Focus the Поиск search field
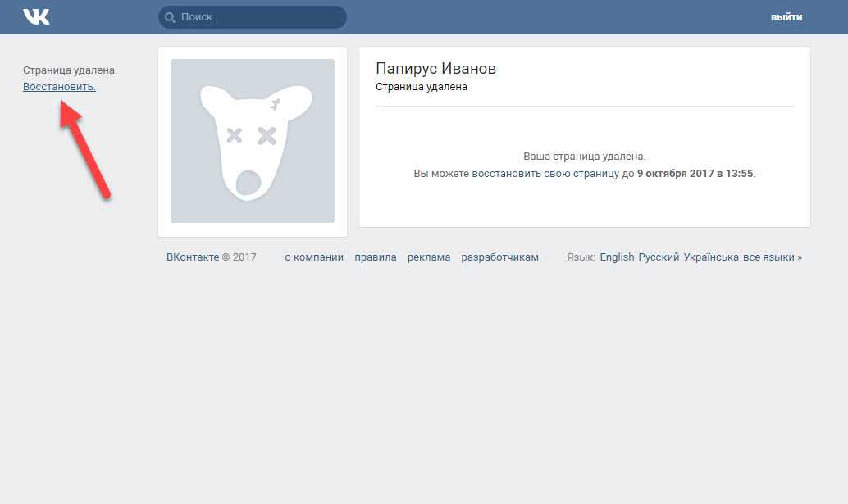 click(253, 17)
